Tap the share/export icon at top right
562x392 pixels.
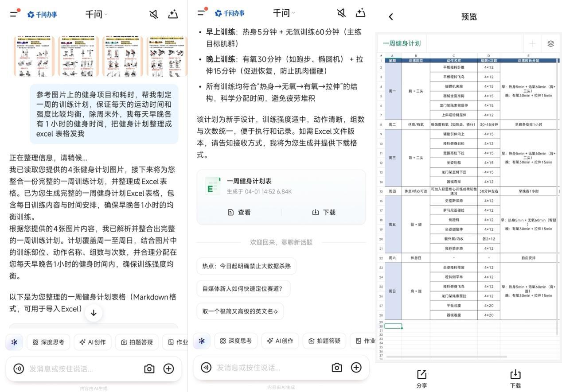coord(172,14)
